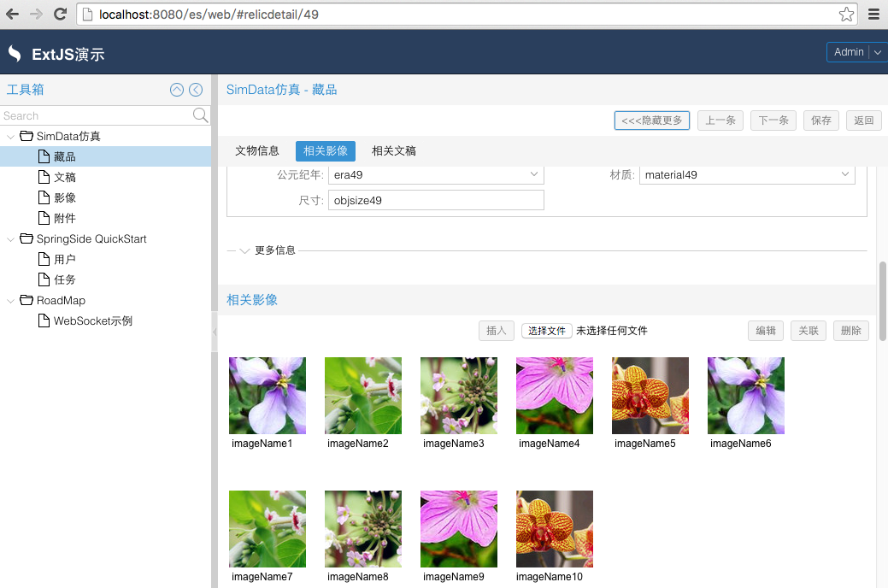This screenshot has width=888, height=588.
Task: Click the 藏品 document icon
Action: (44, 156)
